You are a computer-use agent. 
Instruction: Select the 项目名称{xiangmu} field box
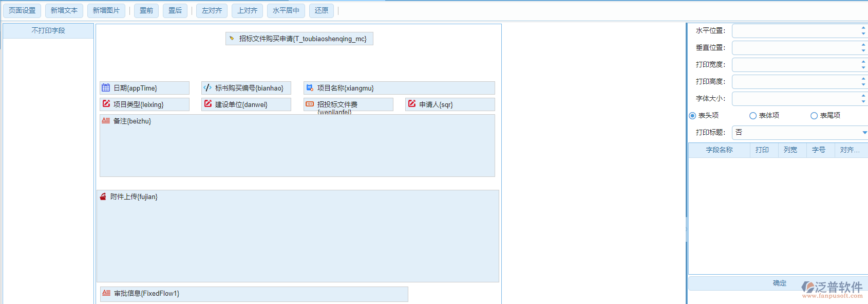coord(399,88)
